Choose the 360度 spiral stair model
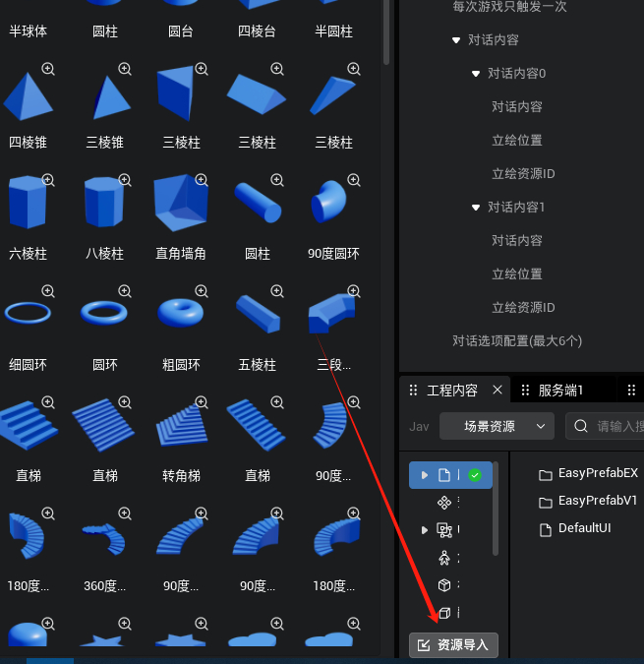The height and width of the screenshot is (664, 644). click(103, 539)
